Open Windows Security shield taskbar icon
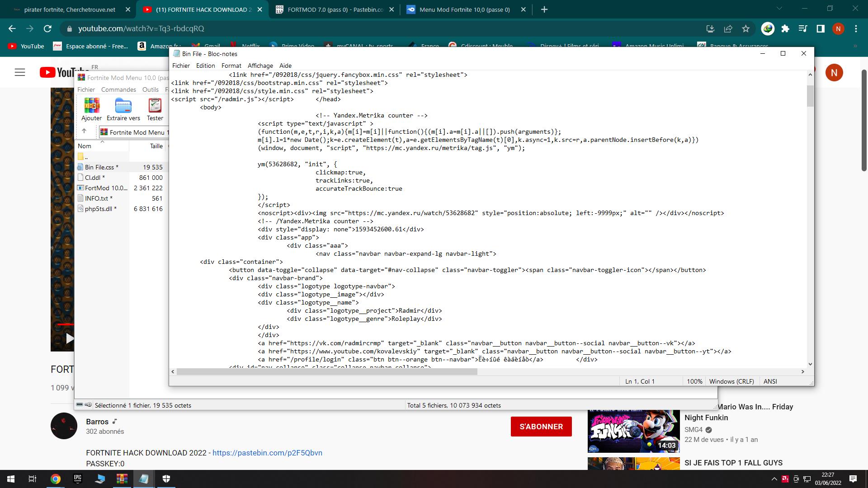Image resolution: width=868 pixels, height=488 pixels. click(x=166, y=479)
